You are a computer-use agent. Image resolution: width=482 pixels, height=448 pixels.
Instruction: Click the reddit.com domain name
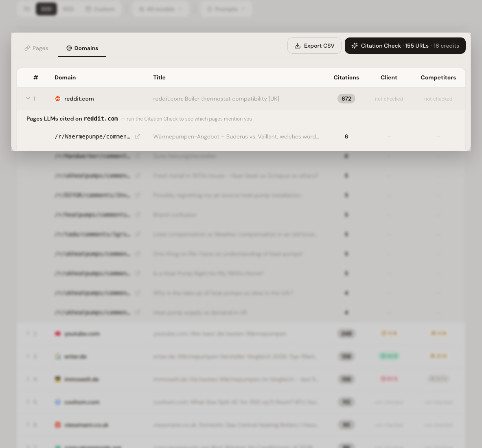[79, 99]
